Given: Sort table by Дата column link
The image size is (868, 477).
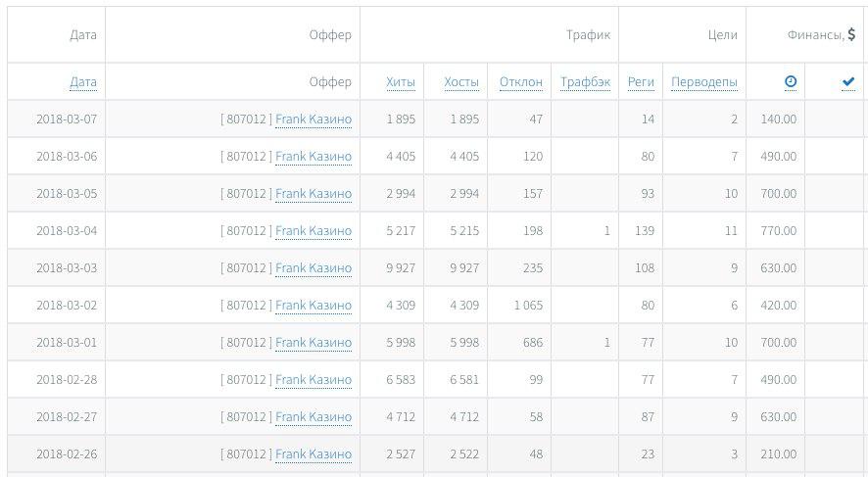Looking at the screenshot, I should tap(83, 82).
